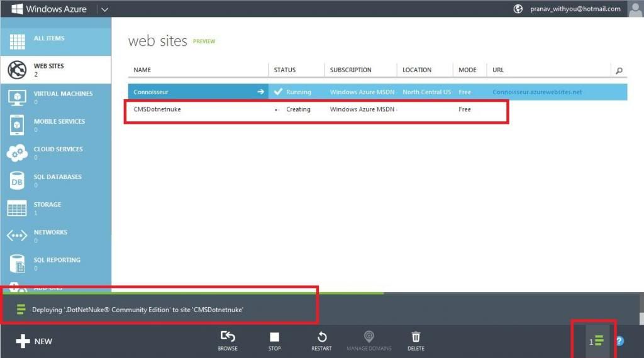The height and width of the screenshot is (358, 644).
Task: Open Connoisseur details with arrow icon
Action: pos(260,92)
